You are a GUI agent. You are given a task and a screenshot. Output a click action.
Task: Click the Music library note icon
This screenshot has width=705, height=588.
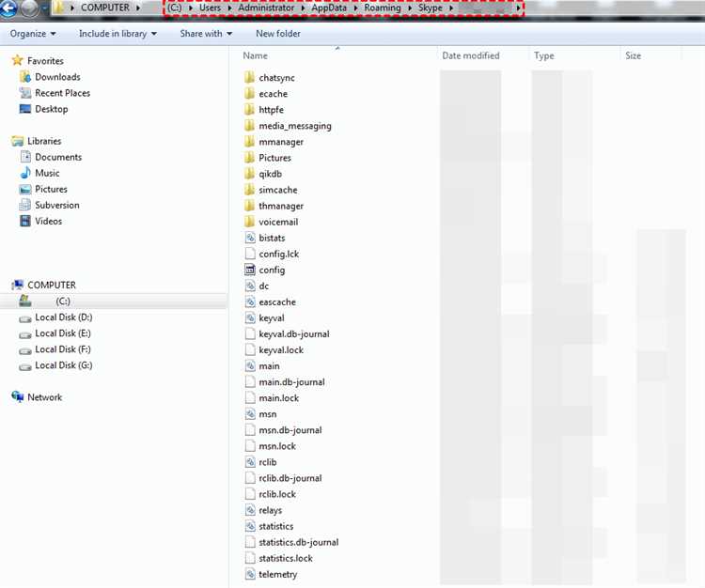click(x=25, y=173)
